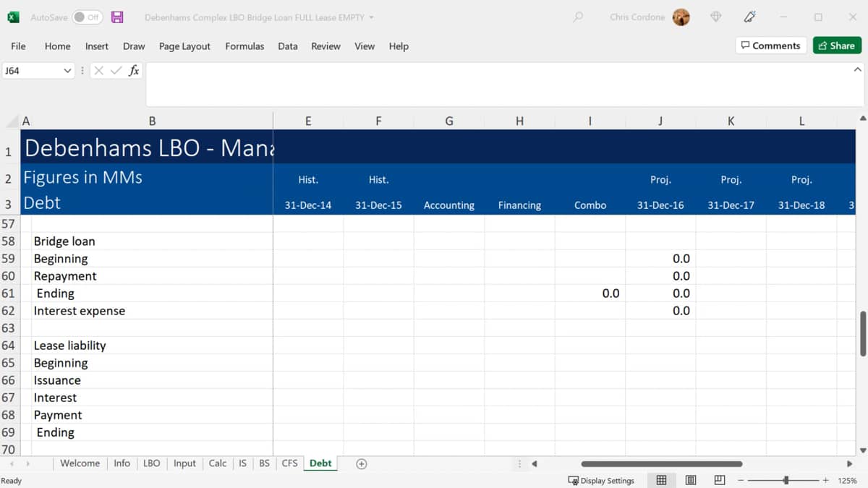Expand the formula bar with the chevron

(858, 70)
